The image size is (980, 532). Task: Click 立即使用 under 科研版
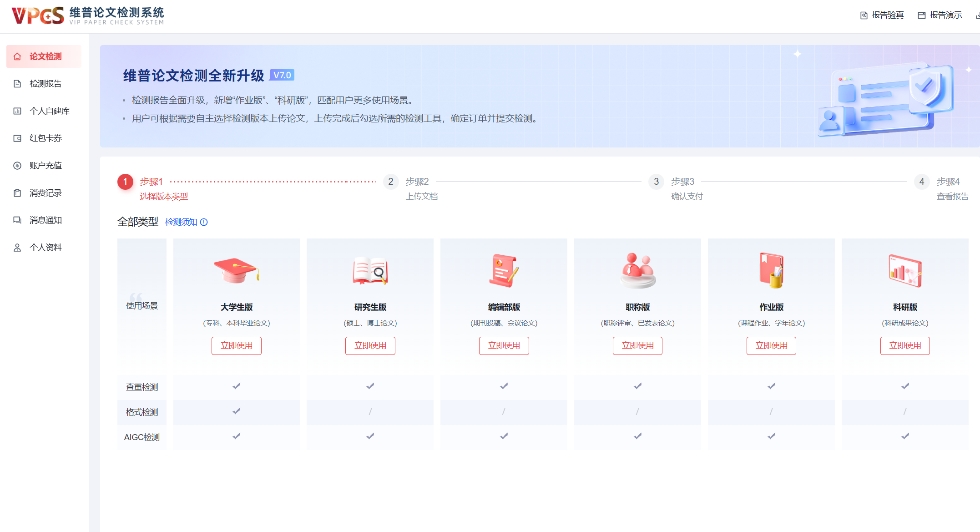(904, 345)
